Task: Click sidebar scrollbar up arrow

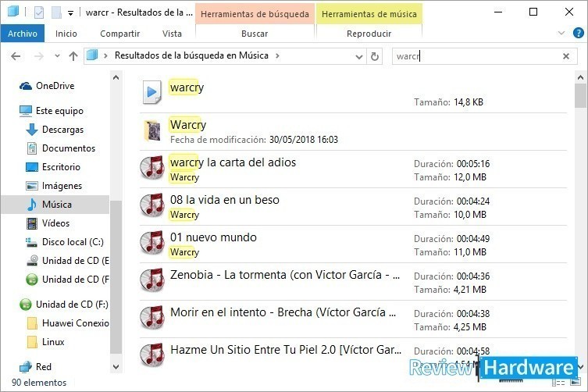Action: tap(116, 77)
